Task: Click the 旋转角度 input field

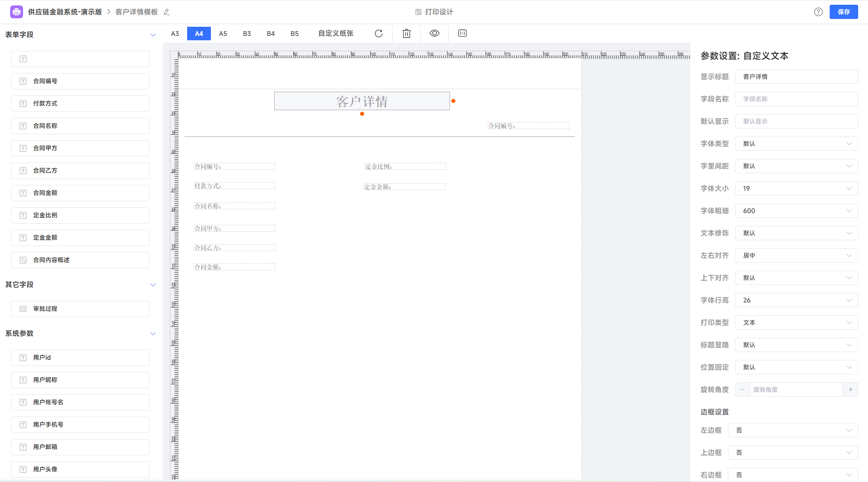Action: click(796, 390)
